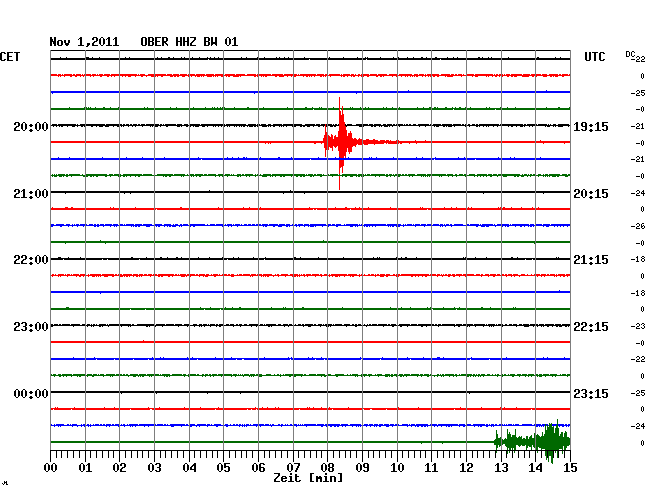Pick minute label "14" on the Zeit axis
650x494 pixels.
(536, 467)
